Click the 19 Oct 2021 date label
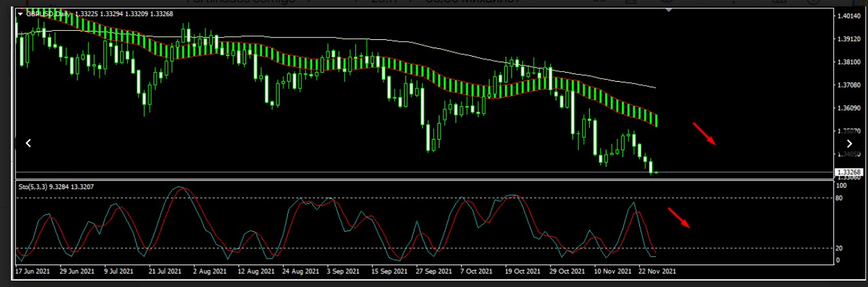 (521, 272)
